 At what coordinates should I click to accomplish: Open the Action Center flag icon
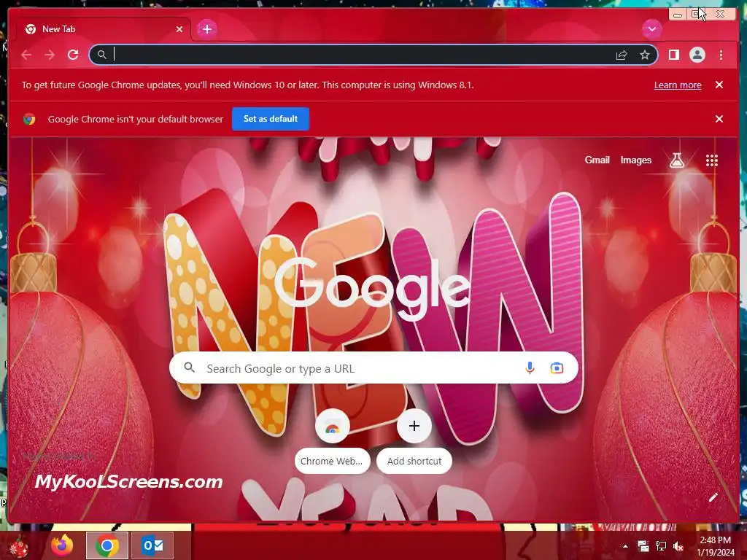(x=643, y=546)
